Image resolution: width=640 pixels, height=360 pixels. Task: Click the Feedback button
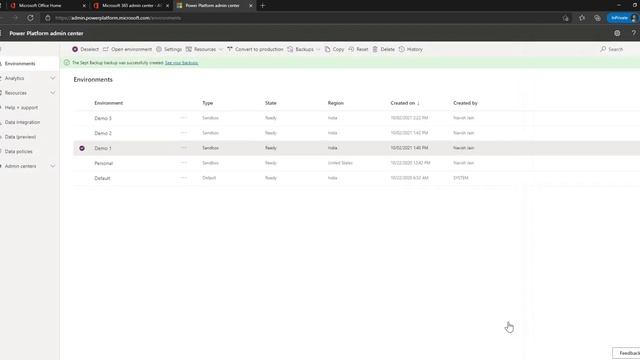pyautogui.click(x=627, y=353)
